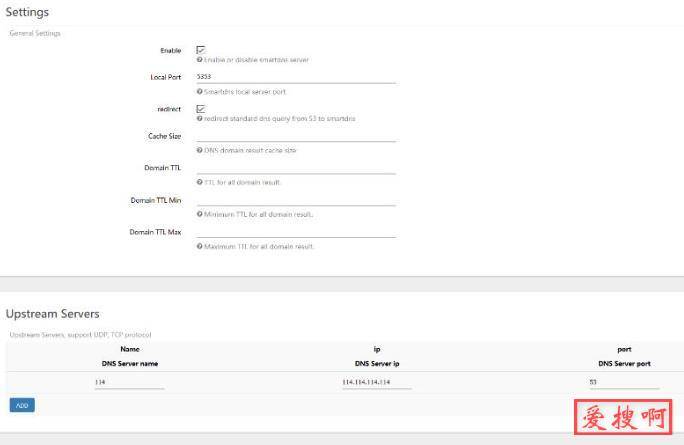
Task: Focus the Cache Size input field
Action: click(296, 136)
